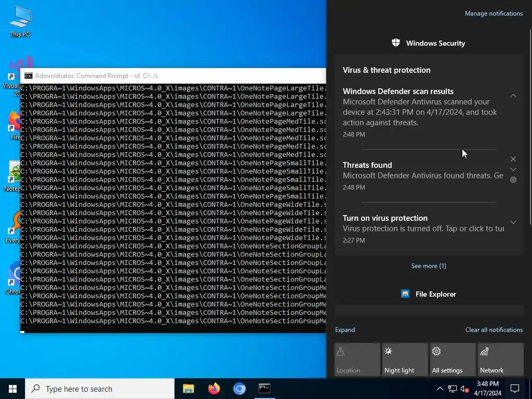Open File Explorer from taskbar
The width and height of the screenshot is (532, 399).
188,389
